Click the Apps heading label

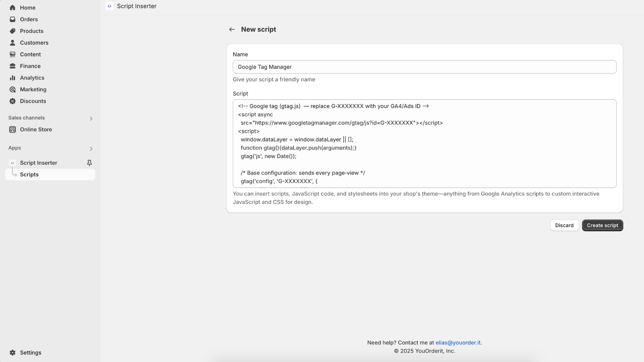point(14,148)
